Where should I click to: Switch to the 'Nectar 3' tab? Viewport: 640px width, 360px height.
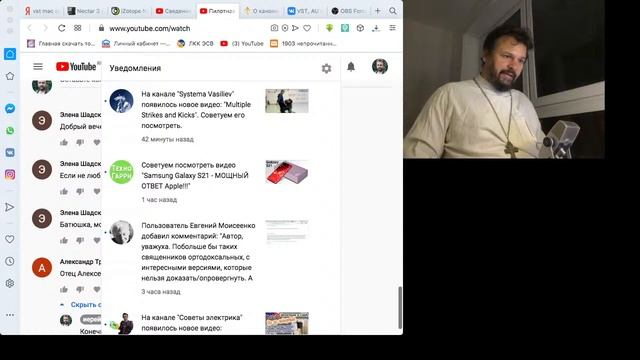coord(86,11)
